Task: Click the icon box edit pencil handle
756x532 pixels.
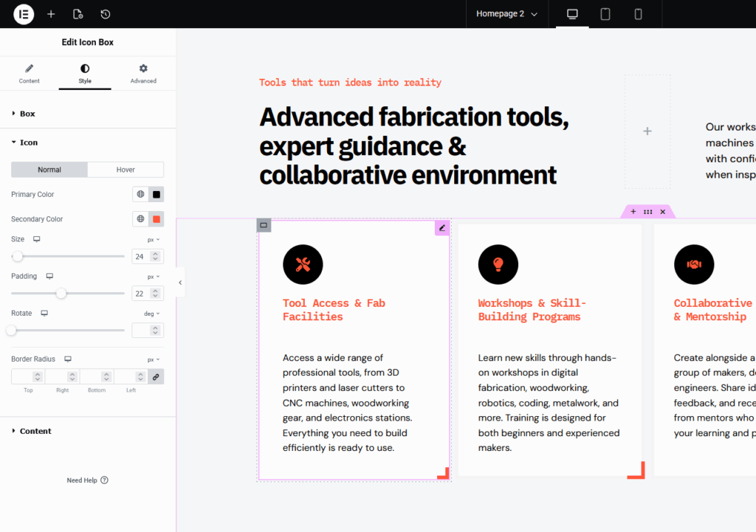Action: point(441,228)
